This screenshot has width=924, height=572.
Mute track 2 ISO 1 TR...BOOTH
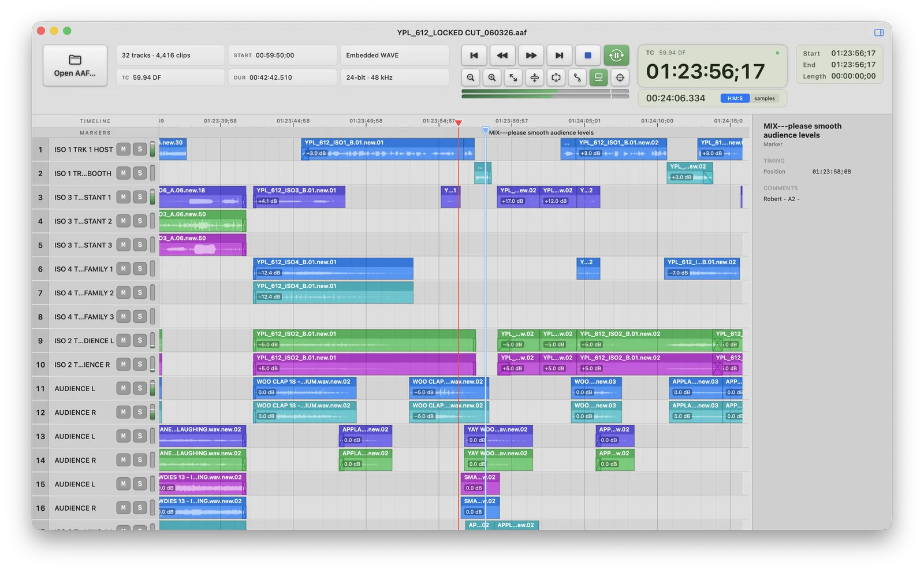click(123, 173)
